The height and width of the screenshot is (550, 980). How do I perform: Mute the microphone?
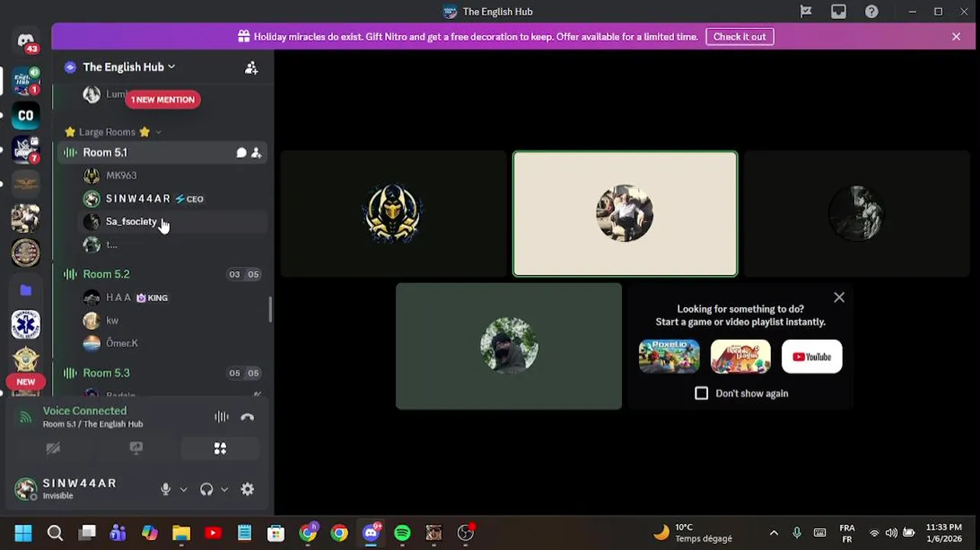point(166,490)
